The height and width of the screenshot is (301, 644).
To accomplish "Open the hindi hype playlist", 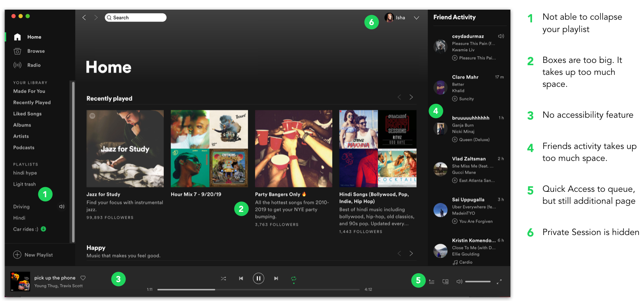I will [25, 173].
